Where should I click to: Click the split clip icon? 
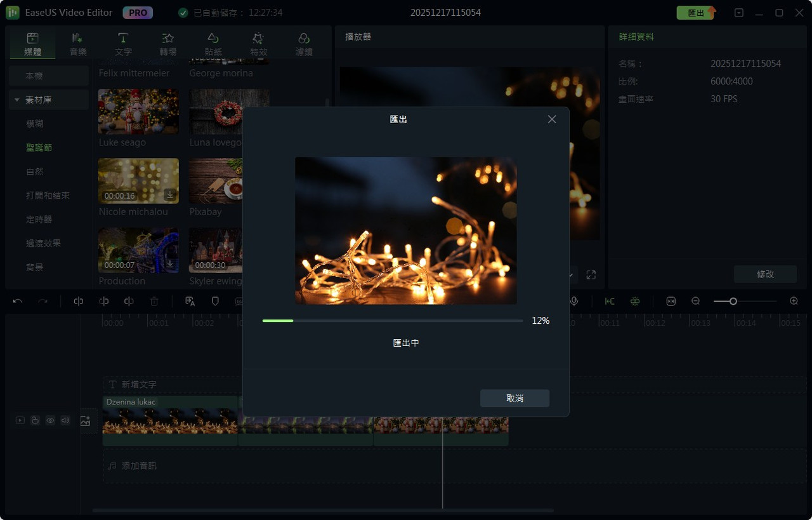pyautogui.click(x=79, y=302)
